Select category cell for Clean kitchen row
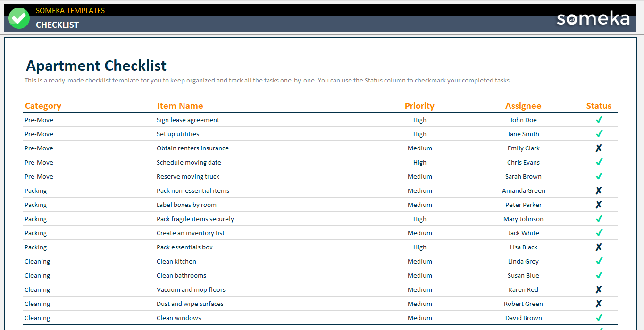 pos(37,261)
